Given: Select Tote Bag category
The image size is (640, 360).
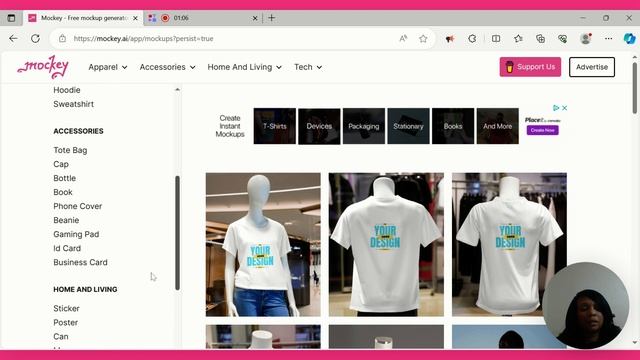Looking at the screenshot, I should [70, 150].
